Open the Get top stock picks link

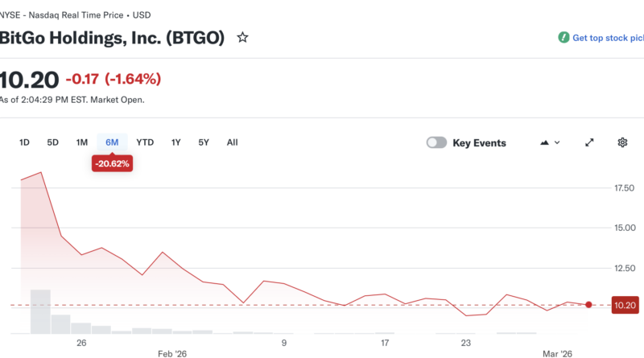pos(608,38)
